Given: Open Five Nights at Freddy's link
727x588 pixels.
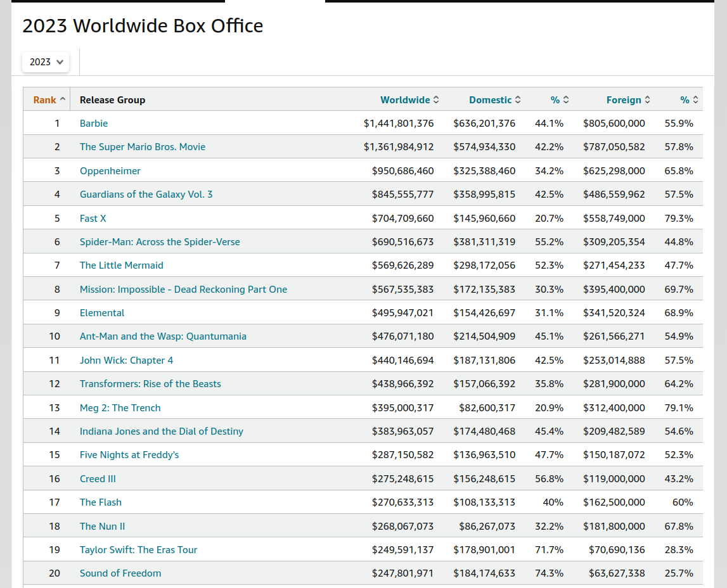Looking at the screenshot, I should [x=129, y=455].
